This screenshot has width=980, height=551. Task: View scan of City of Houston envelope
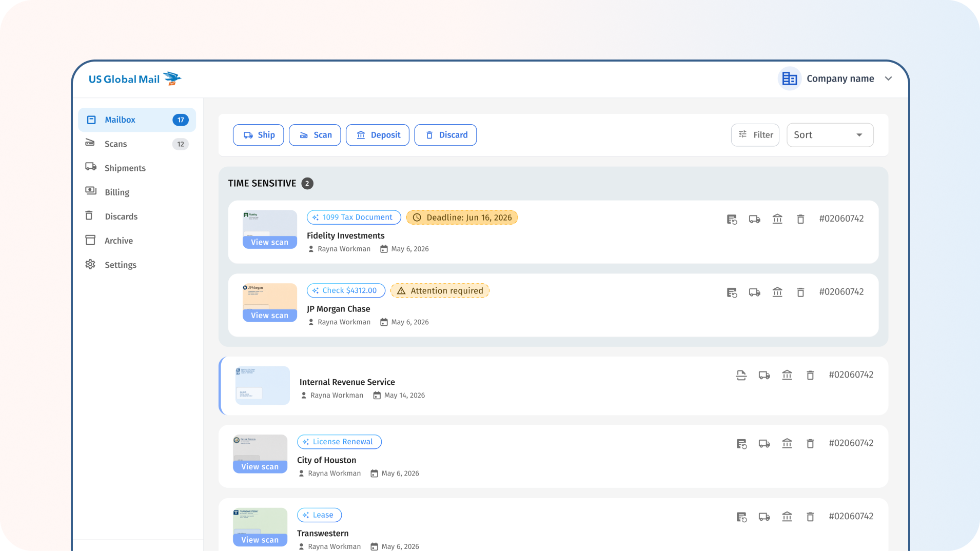click(x=260, y=467)
